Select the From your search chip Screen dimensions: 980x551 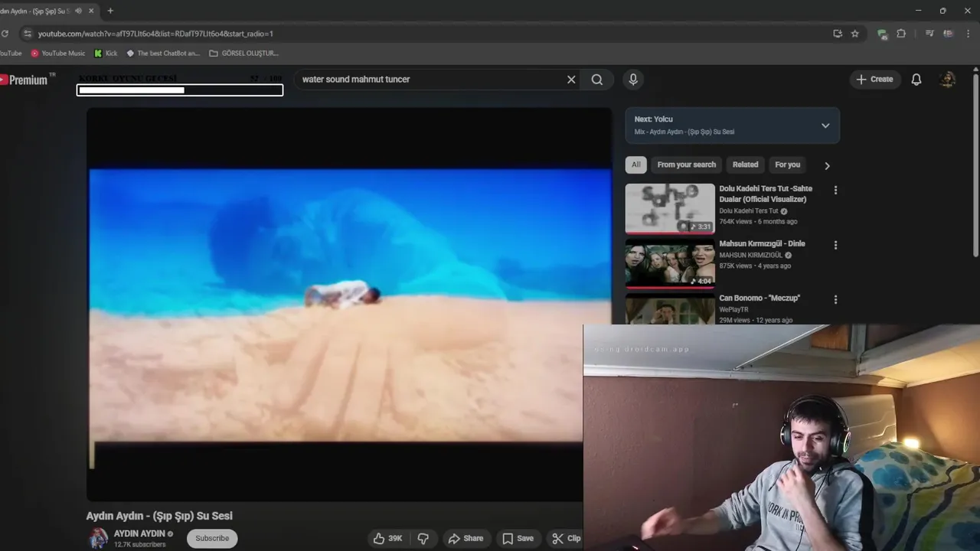pyautogui.click(x=687, y=165)
